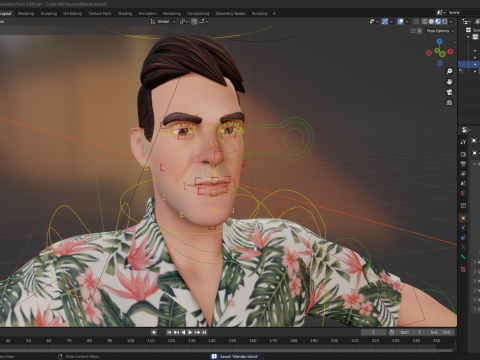Screen dimensions: 480x360
Task: Open the Animation workspace tab
Action: [148, 14]
